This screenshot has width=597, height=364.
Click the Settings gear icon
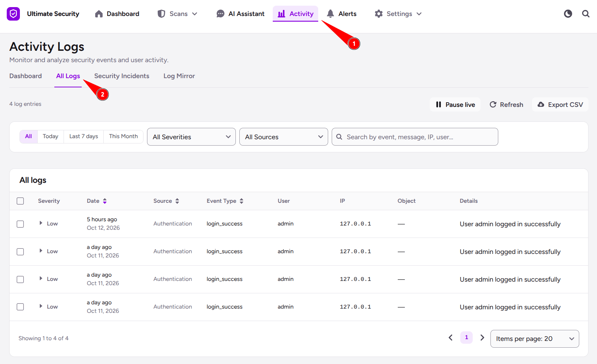click(x=379, y=14)
